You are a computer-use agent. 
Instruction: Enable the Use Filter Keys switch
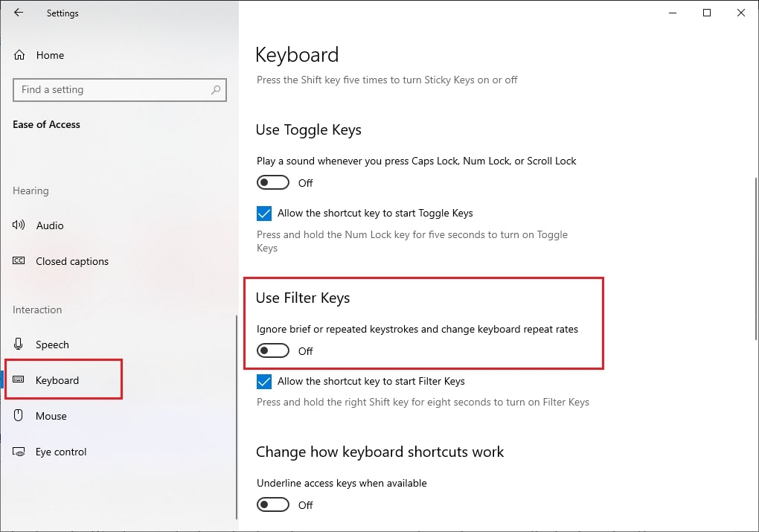[272, 350]
